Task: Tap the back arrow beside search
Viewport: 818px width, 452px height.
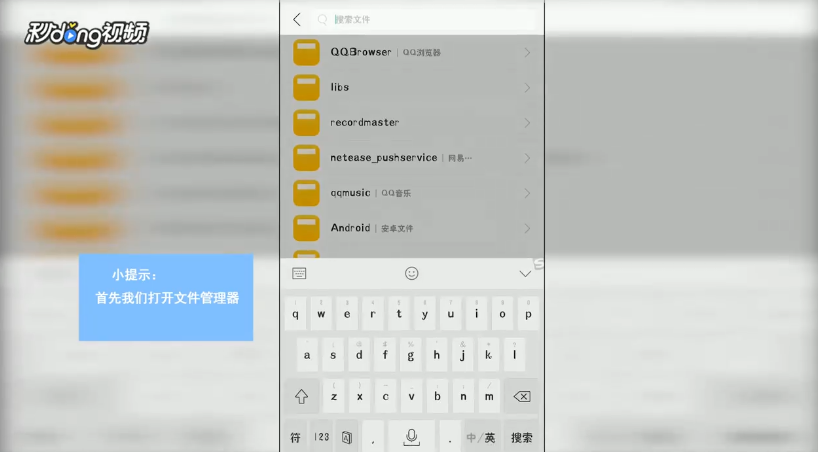Action: [297, 20]
